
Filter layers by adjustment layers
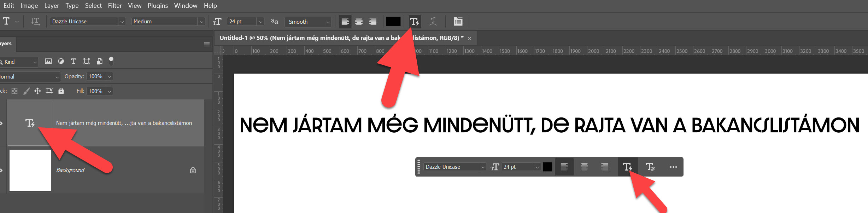click(x=61, y=62)
